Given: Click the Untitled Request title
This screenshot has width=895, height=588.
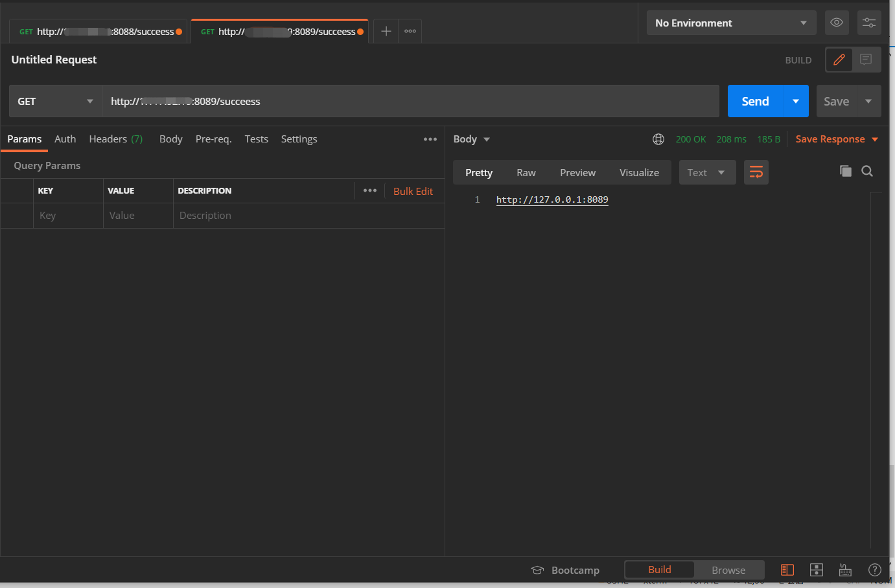Looking at the screenshot, I should 54,60.
